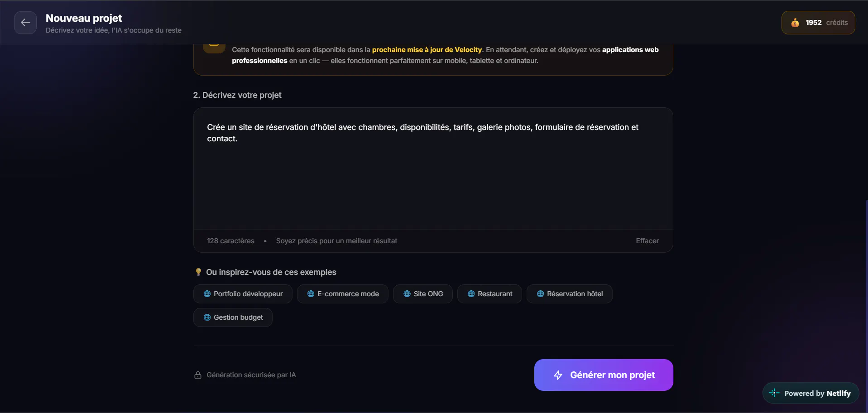This screenshot has width=868, height=413.
Task: Click the lock icon beside Génération sécurisée
Action: point(198,375)
